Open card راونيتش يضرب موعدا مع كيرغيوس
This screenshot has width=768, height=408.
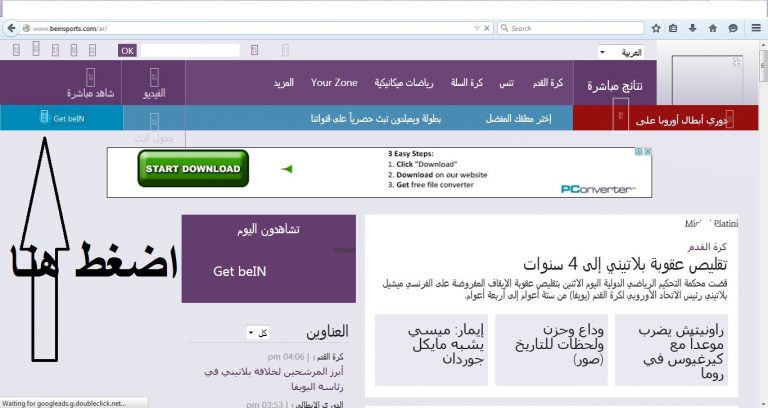tap(671, 350)
